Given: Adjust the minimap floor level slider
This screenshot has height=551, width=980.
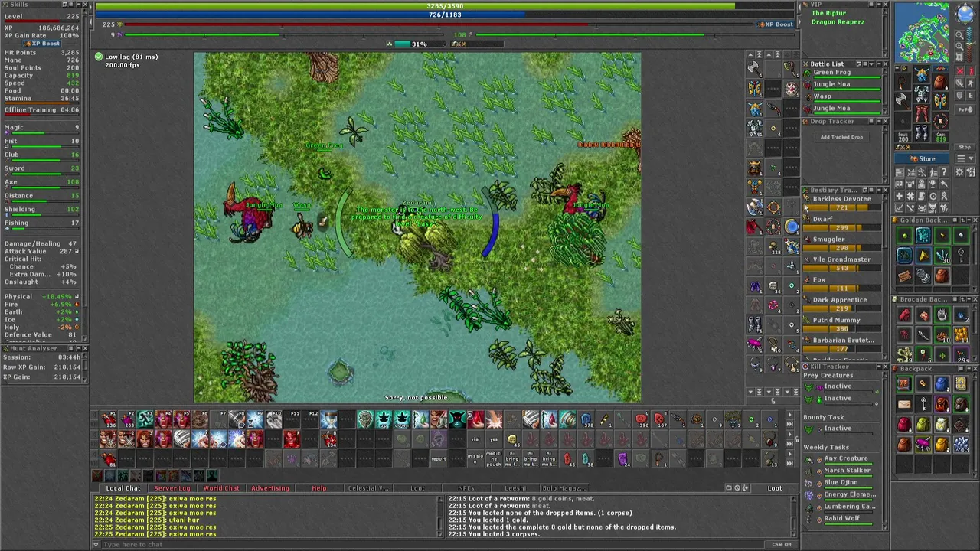Looking at the screenshot, I should tap(970, 44).
